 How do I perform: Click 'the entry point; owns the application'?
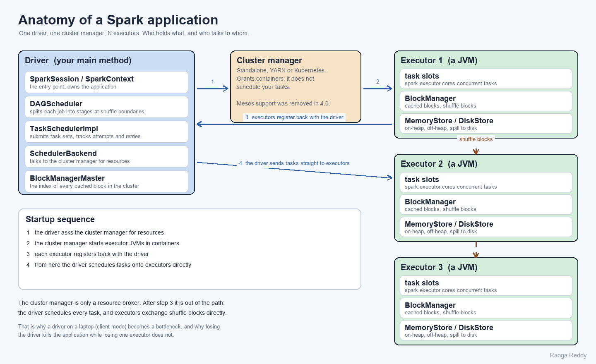coord(73,87)
